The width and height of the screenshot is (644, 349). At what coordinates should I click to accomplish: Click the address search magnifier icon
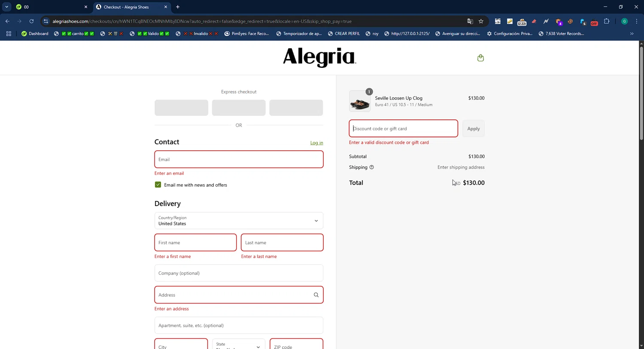(316, 295)
